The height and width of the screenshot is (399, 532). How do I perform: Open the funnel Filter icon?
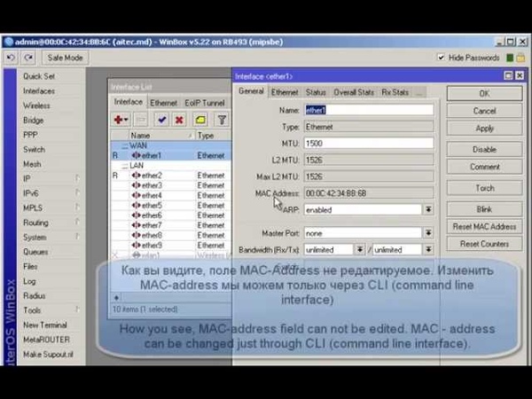(222, 119)
